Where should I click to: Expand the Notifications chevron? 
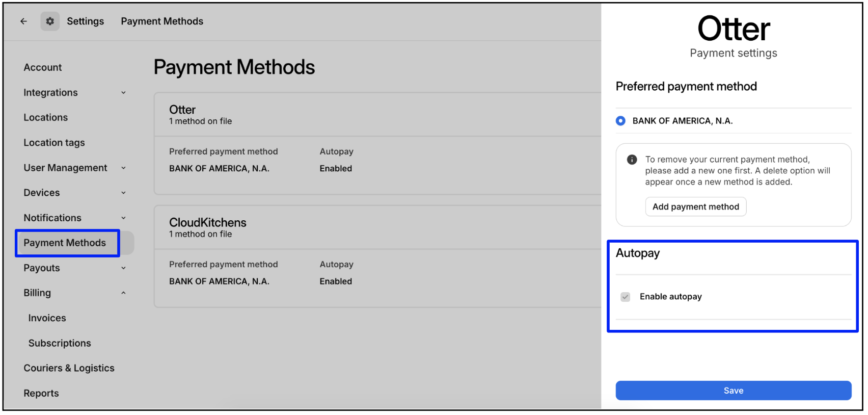[x=123, y=218]
